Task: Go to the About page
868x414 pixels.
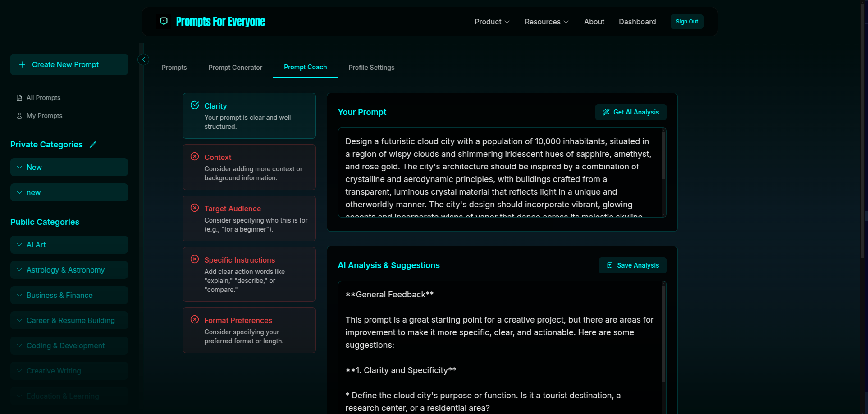Action: (x=594, y=22)
